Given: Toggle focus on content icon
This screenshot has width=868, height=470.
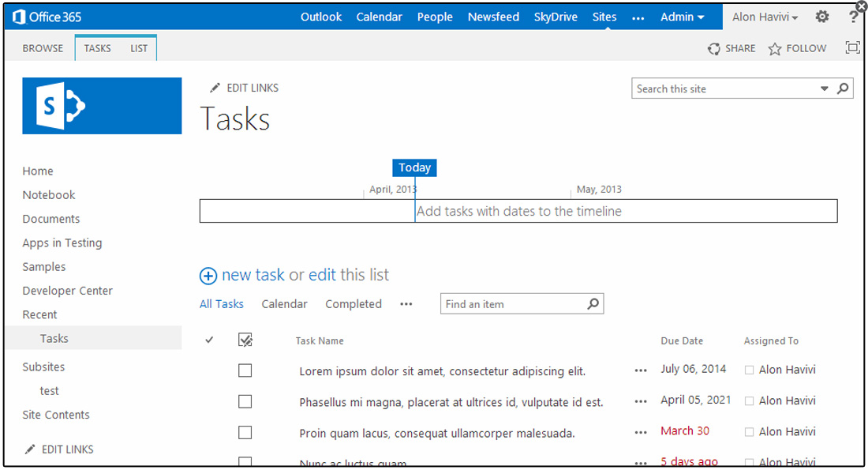Looking at the screenshot, I should [852, 47].
